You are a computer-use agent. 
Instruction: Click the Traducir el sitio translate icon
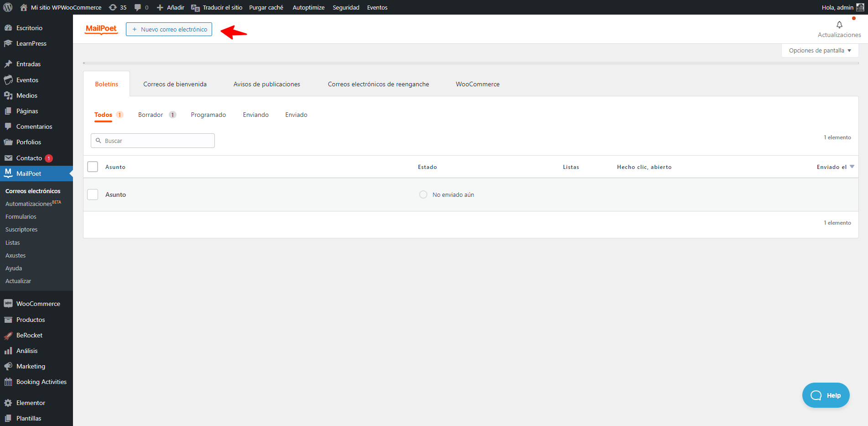pyautogui.click(x=195, y=8)
